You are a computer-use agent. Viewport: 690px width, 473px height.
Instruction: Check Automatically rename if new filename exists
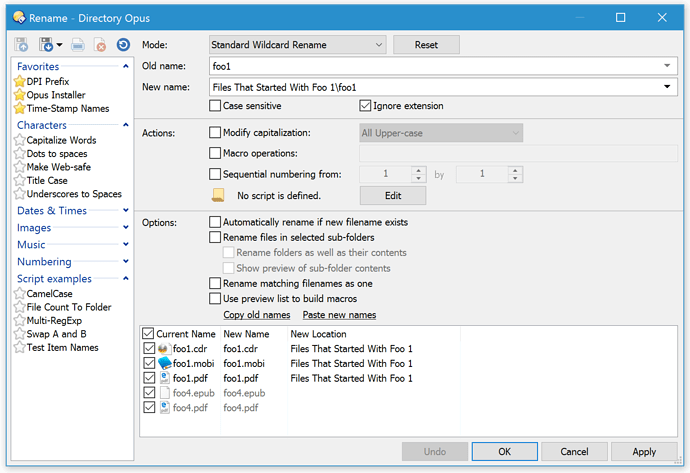215,222
